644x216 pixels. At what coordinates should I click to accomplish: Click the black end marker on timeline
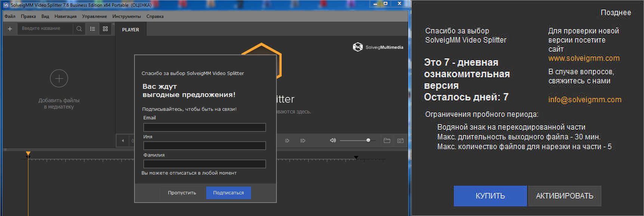356,157
